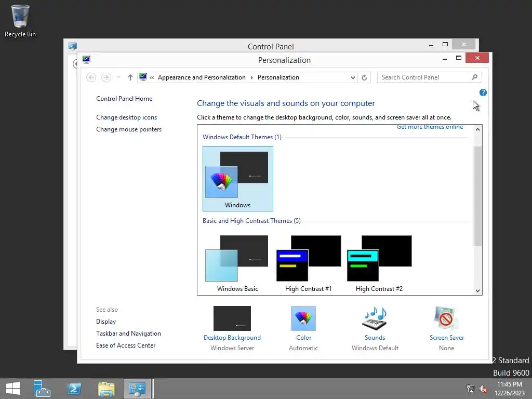532x399 pixels.
Task: Click Appearance and Personalization breadcrumb
Action: click(202, 77)
